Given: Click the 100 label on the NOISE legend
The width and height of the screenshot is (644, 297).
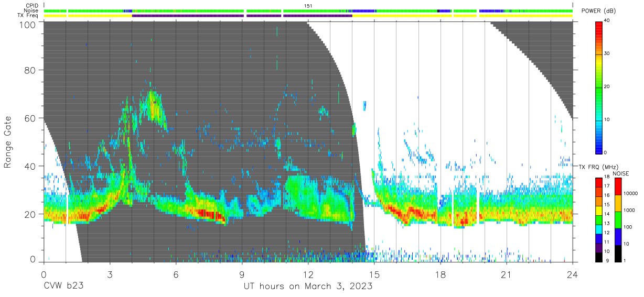Looking at the screenshot, I should 627,227.
